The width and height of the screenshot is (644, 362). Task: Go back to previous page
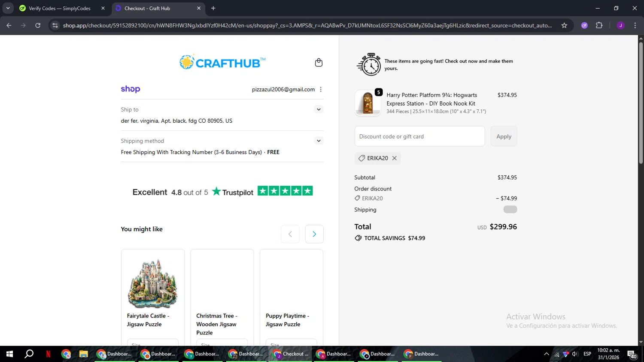(x=9, y=25)
